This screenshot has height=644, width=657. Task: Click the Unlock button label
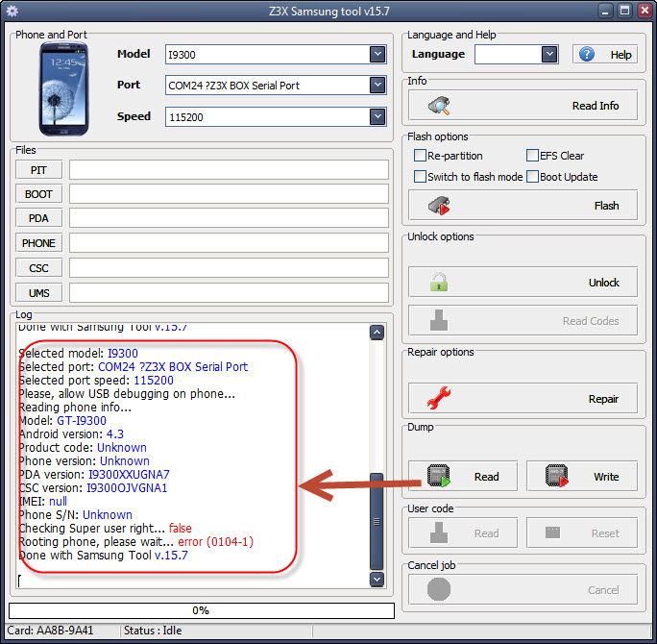pos(604,283)
